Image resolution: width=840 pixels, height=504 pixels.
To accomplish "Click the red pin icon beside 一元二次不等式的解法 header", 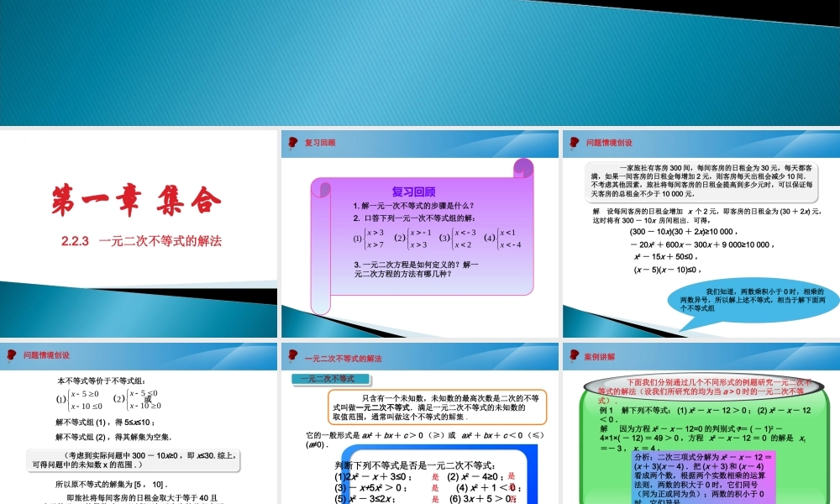I will [293, 355].
